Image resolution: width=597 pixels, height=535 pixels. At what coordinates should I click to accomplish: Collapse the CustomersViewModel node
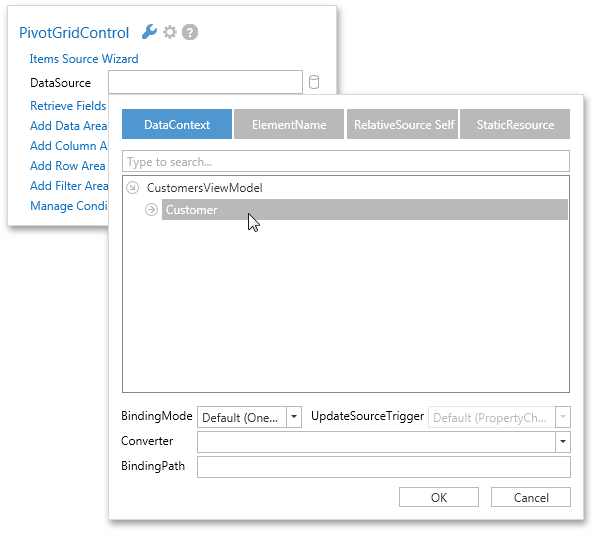coord(133,188)
